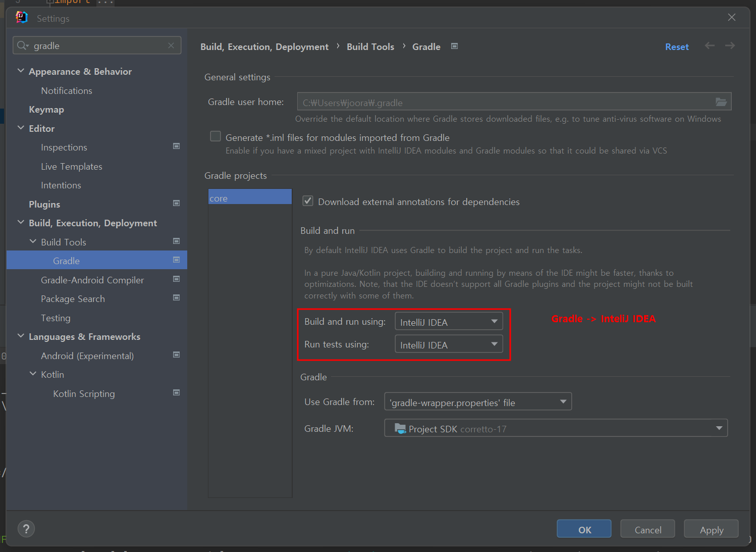Open Gradle-Android Compiler settings
This screenshot has height=552, width=756.
tap(92, 280)
